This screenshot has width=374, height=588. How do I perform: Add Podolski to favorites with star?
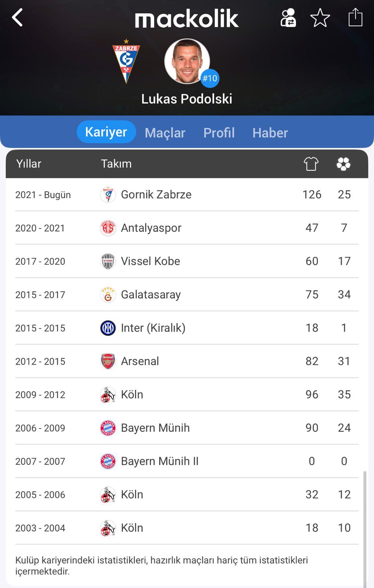[x=320, y=18]
